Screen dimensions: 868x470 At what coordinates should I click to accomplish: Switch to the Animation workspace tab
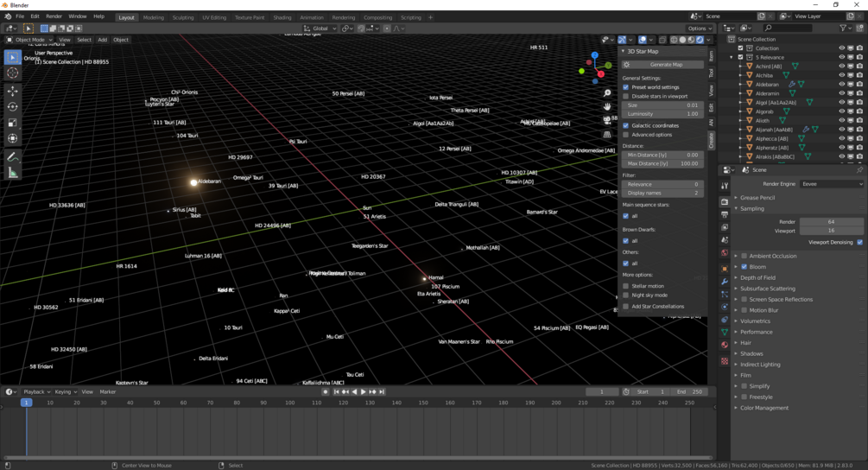[x=311, y=17]
